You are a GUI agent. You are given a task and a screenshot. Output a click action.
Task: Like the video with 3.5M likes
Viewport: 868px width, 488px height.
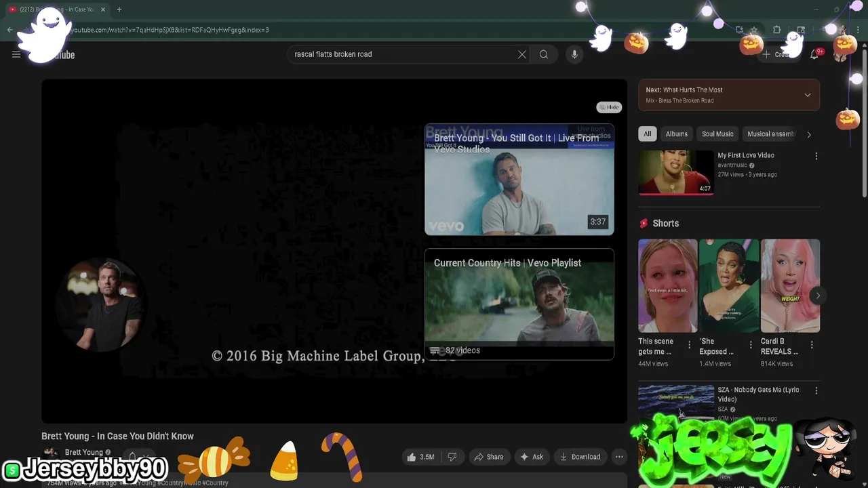click(420, 457)
